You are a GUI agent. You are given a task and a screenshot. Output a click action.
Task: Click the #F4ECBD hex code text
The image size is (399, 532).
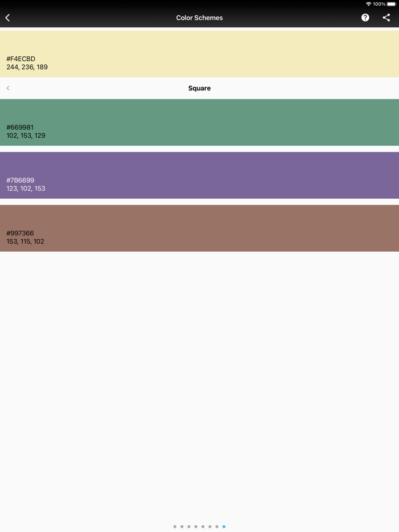point(21,59)
